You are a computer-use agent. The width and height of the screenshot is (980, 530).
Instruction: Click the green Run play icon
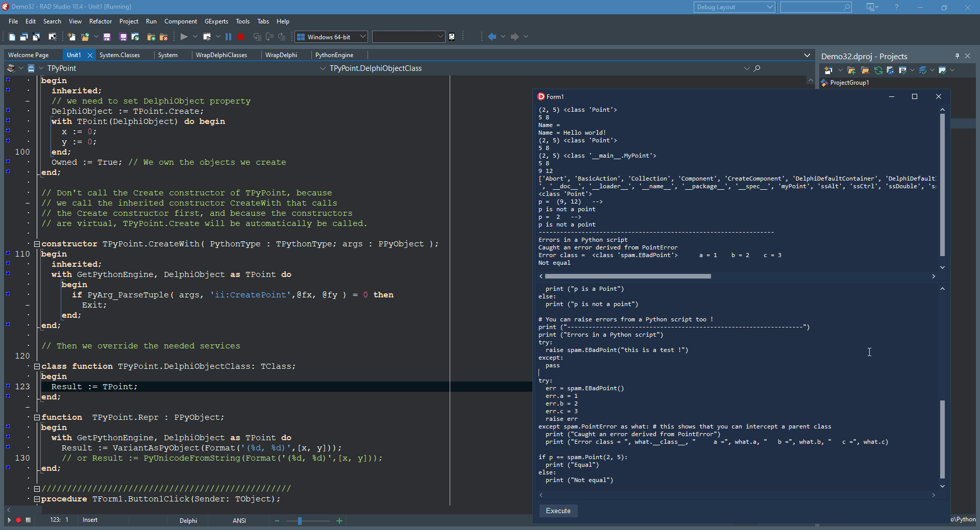click(184, 37)
